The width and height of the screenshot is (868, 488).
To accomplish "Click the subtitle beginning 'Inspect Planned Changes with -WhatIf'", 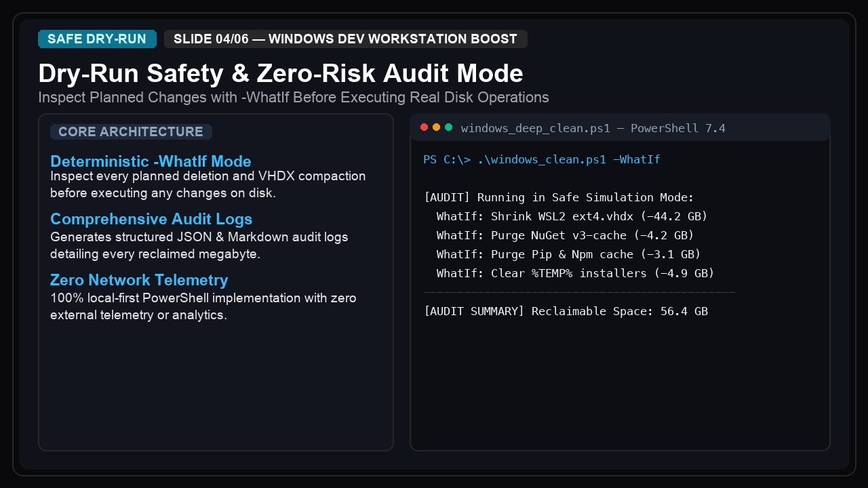I will coord(294,97).
